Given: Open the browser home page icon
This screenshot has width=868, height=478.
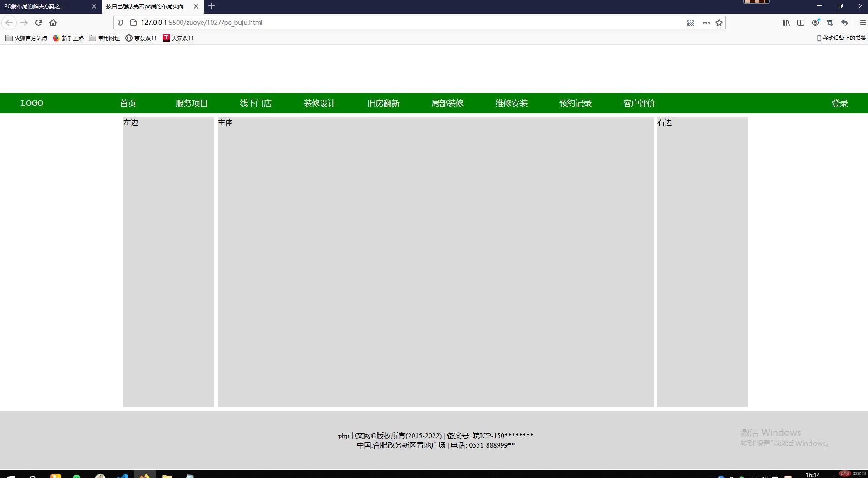Looking at the screenshot, I should tap(53, 23).
